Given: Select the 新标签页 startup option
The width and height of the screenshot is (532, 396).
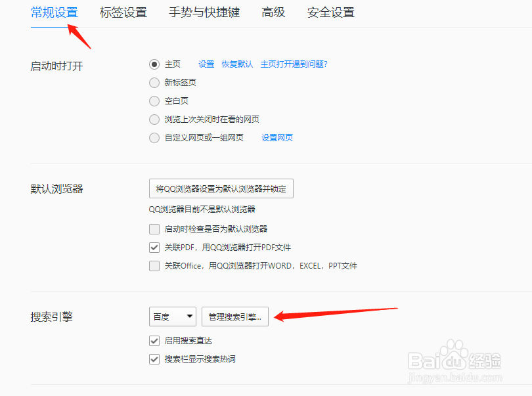Looking at the screenshot, I should [x=154, y=83].
